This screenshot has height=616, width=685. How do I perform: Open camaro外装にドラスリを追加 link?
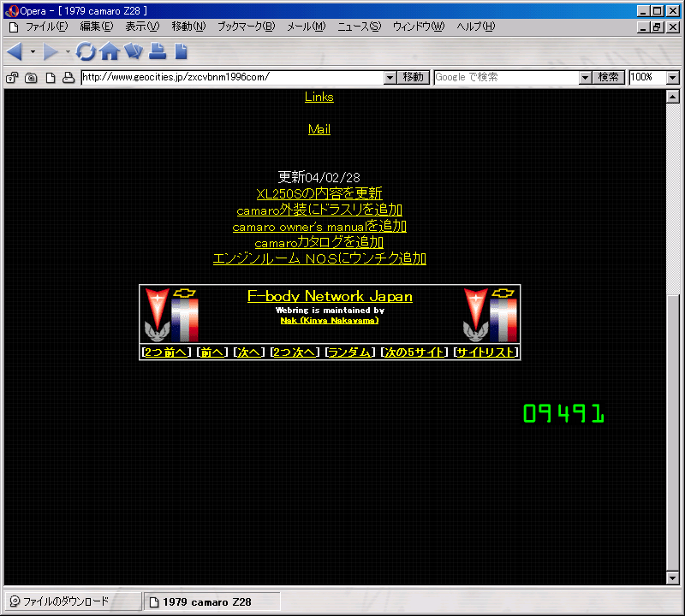point(319,210)
